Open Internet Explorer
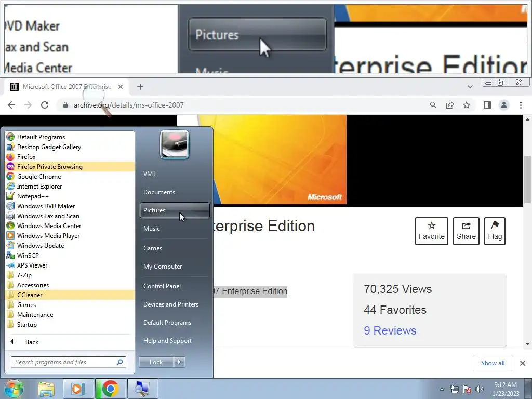532x399 pixels. click(70, 187)
